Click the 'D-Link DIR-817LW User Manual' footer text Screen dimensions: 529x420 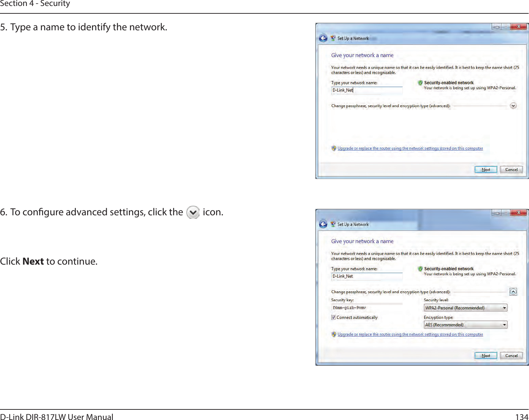point(57,417)
